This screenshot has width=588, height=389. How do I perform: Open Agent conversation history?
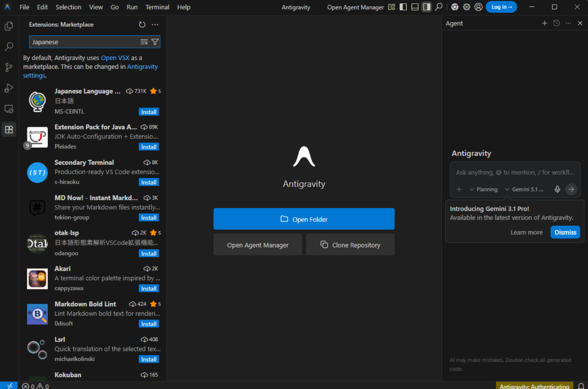pyautogui.click(x=556, y=23)
